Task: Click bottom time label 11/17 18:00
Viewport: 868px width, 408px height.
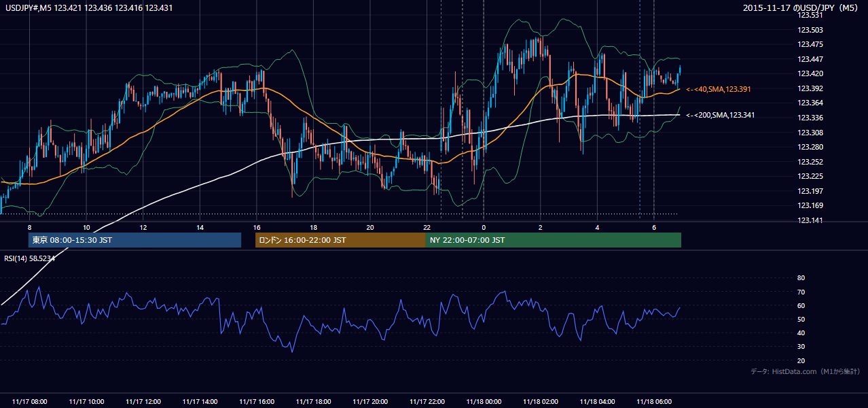Action: tap(313, 402)
